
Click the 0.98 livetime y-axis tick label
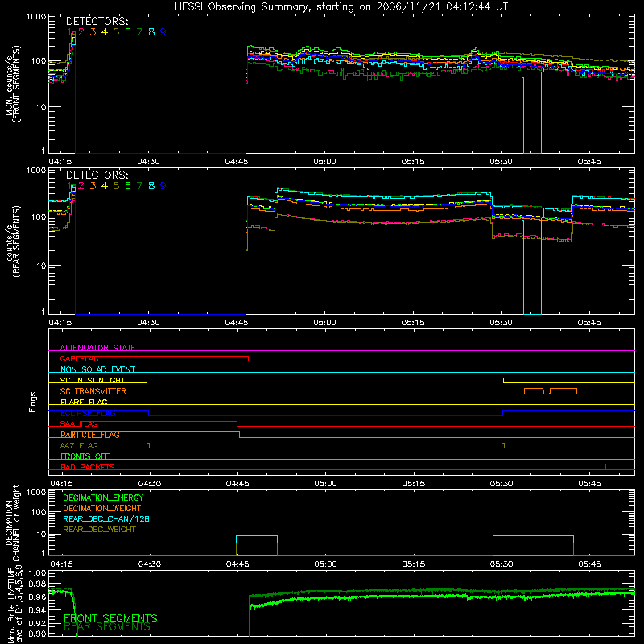point(37,584)
